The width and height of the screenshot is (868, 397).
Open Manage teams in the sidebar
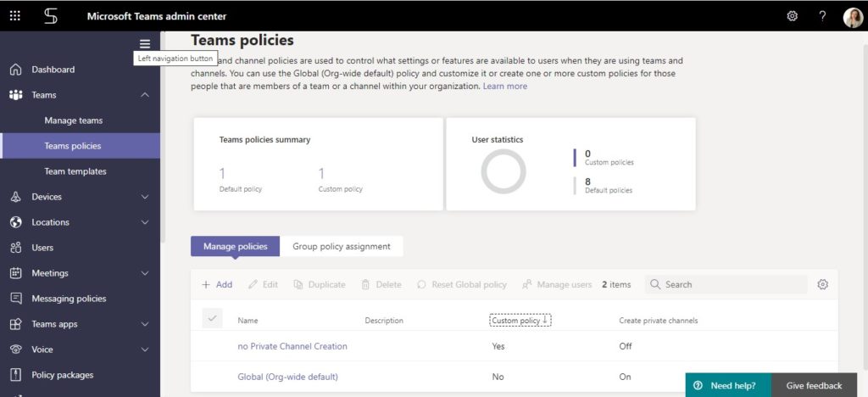pyautogui.click(x=74, y=120)
